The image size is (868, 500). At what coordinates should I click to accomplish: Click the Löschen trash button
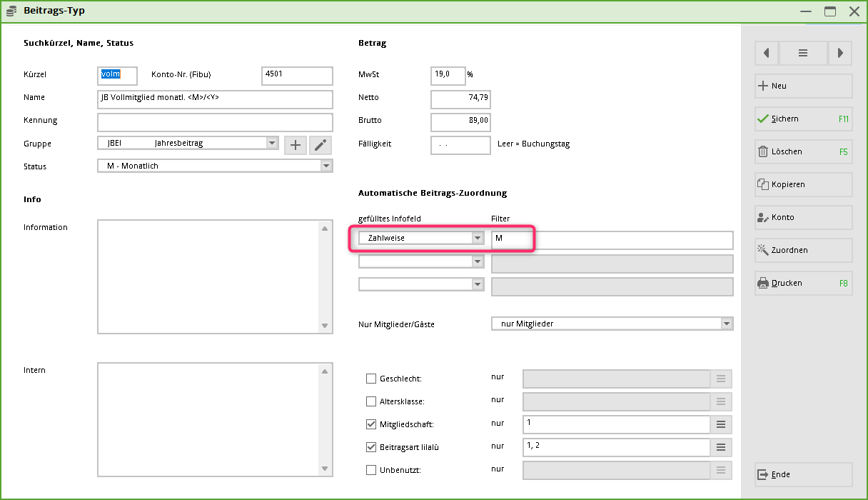click(x=803, y=151)
